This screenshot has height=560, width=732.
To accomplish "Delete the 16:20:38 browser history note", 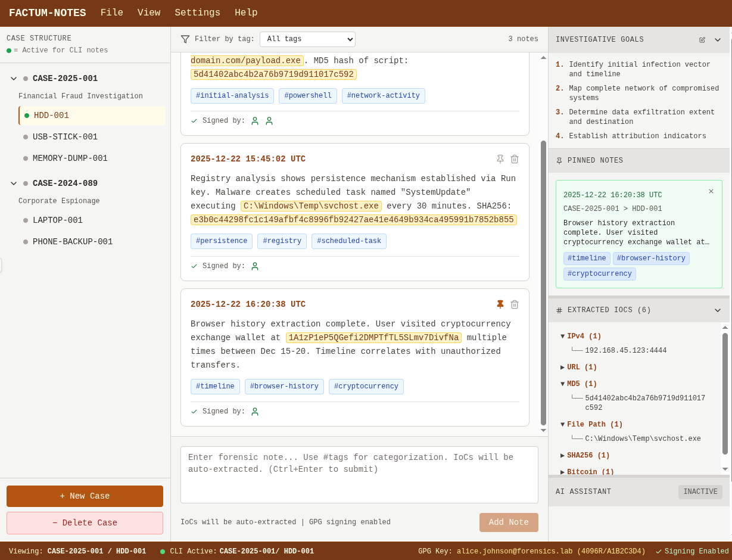I will pos(515,304).
